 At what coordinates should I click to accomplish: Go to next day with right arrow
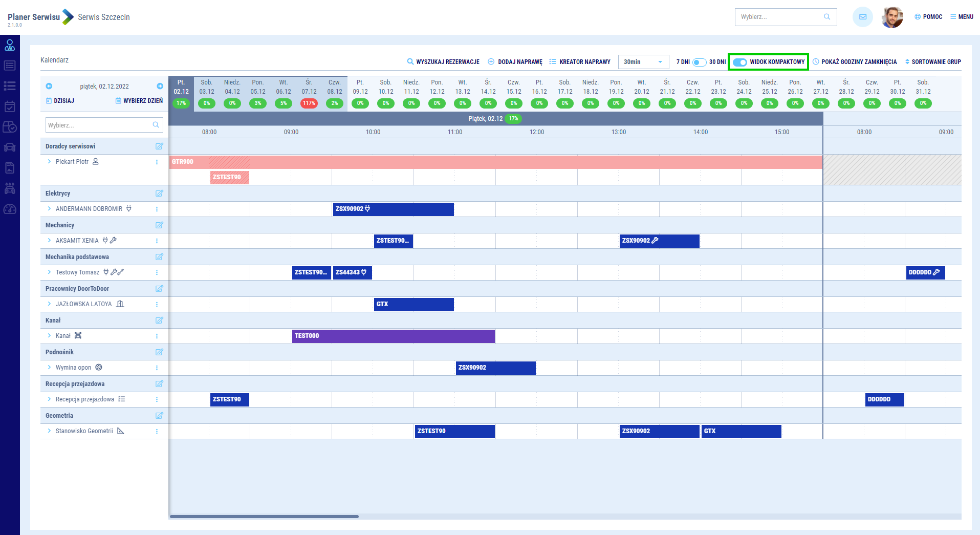(160, 86)
